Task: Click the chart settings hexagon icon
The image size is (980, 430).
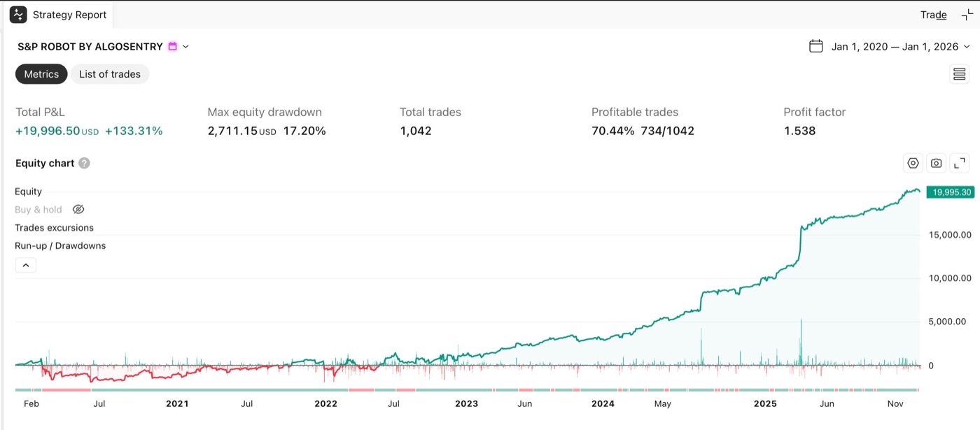Action: click(913, 163)
